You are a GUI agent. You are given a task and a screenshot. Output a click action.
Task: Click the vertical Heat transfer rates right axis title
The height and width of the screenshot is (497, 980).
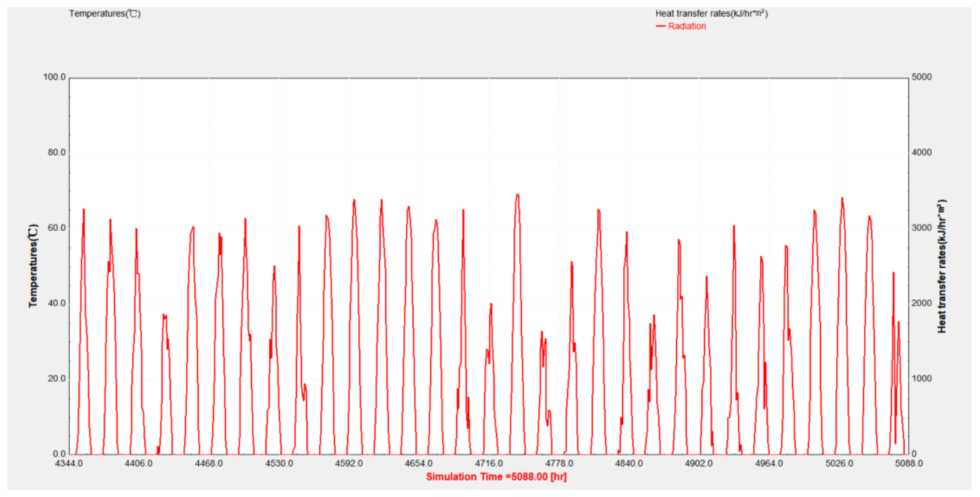942,266
